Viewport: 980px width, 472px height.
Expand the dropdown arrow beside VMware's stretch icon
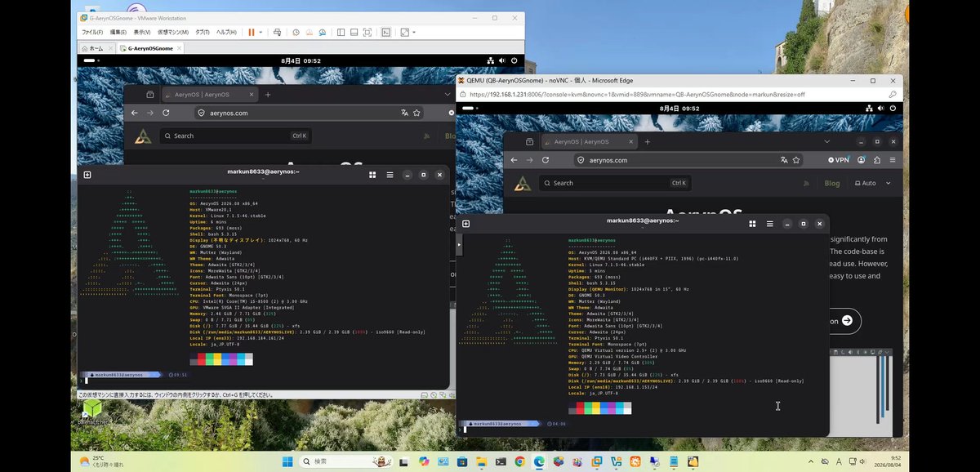pyautogui.click(x=414, y=32)
